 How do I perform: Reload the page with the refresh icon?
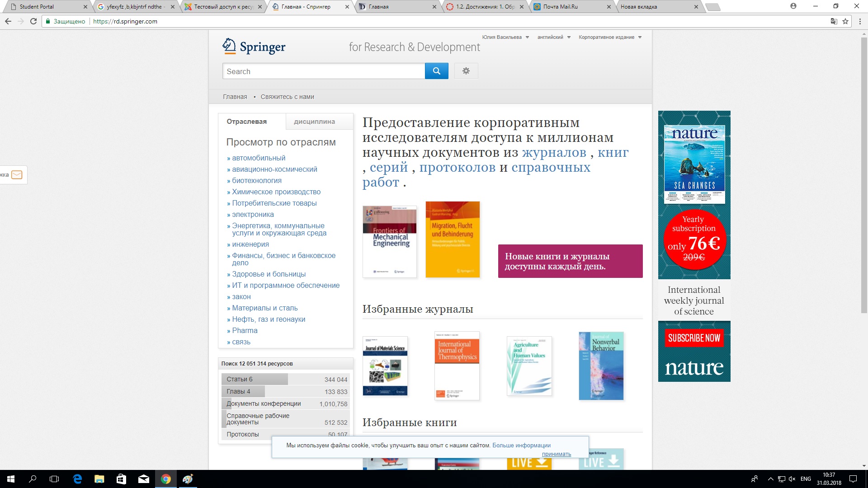(33, 21)
